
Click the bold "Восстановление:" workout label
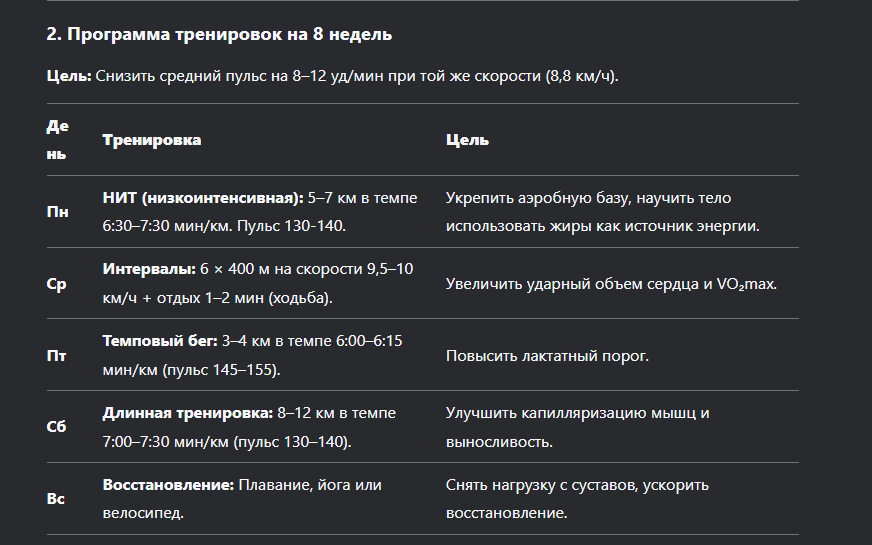[168, 485]
